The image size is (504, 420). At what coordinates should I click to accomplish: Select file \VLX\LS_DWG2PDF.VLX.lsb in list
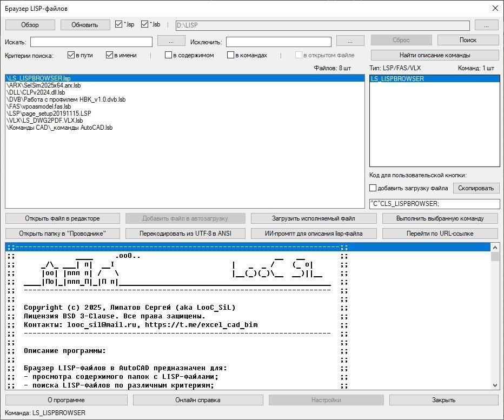[x=45, y=121]
